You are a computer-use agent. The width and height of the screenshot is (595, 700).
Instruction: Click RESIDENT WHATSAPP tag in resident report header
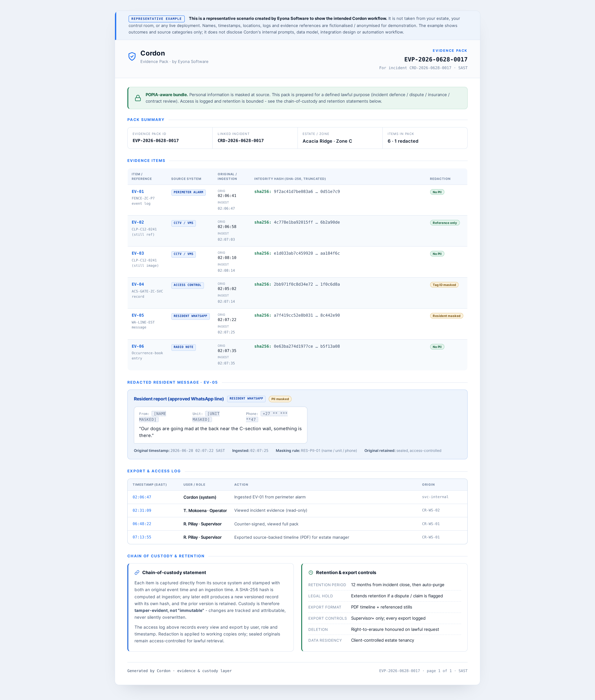tap(246, 399)
